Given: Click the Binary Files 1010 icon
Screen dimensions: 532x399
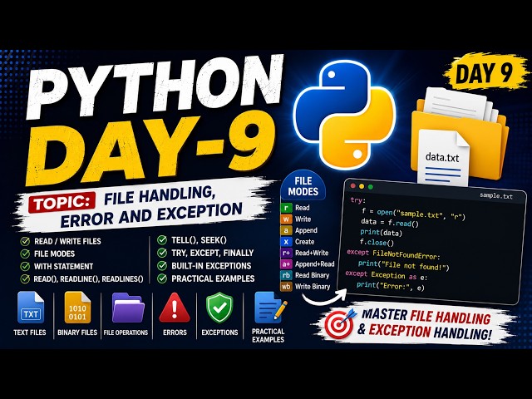Looking at the screenshot, I should pyautogui.click(x=77, y=308).
